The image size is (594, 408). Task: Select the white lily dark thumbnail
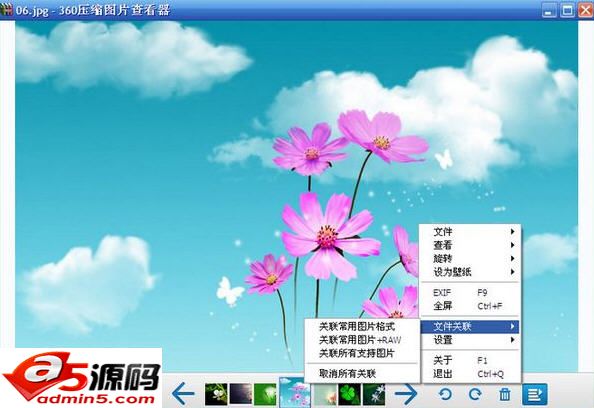(x=374, y=394)
